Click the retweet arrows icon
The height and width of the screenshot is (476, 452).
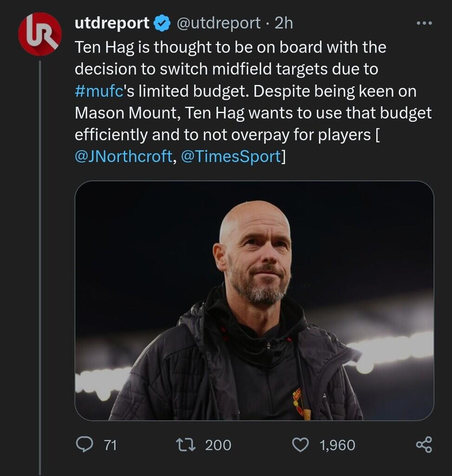[185, 445]
